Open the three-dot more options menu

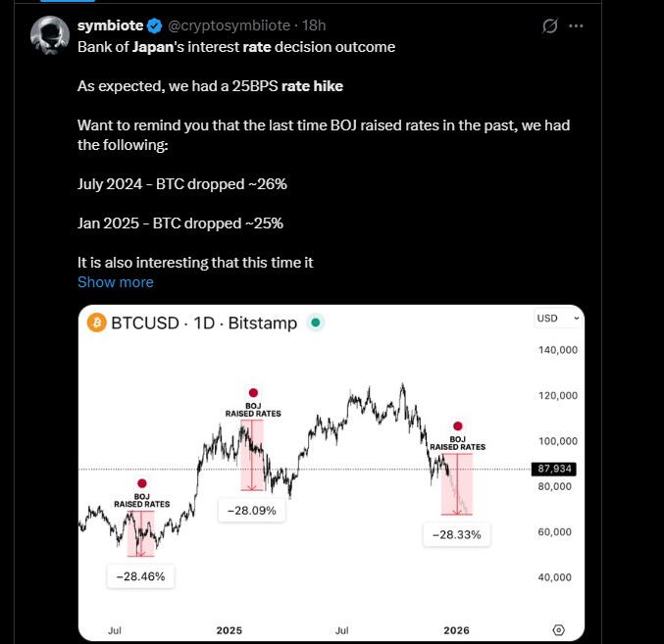click(576, 26)
